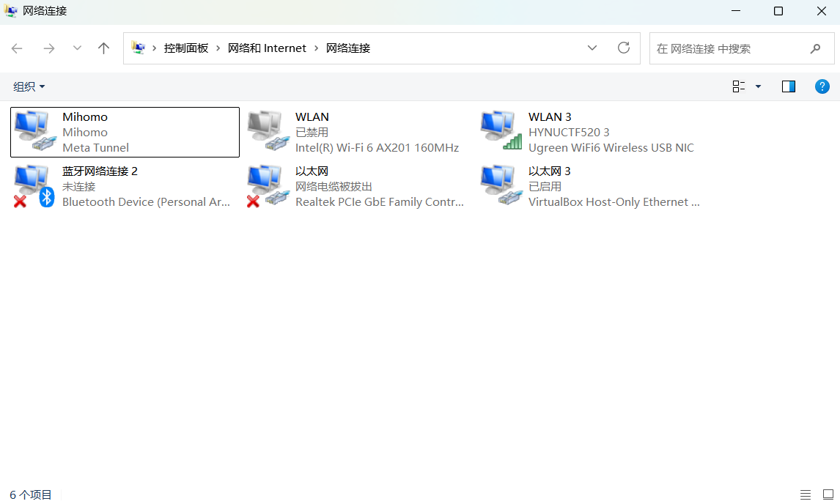Go to 网络和 Internet breadcrumb
This screenshot has width=840, height=504.
click(267, 48)
